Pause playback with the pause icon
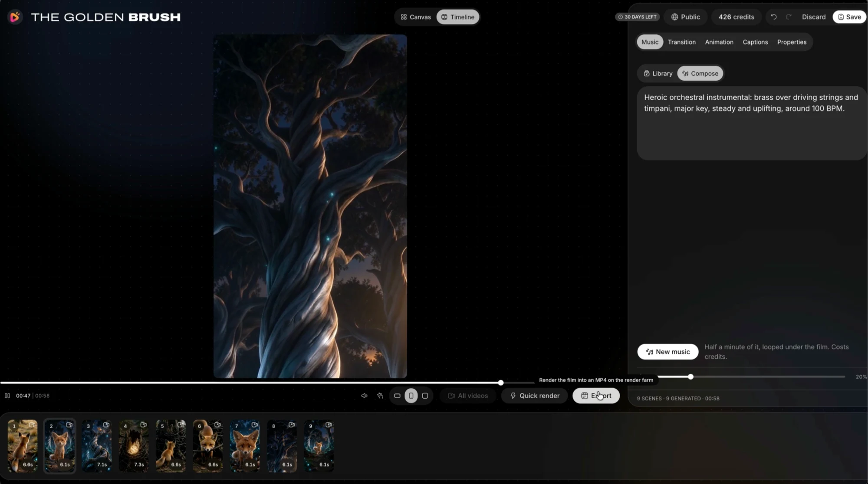This screenshot has width=868, height=484. (7, 396)
